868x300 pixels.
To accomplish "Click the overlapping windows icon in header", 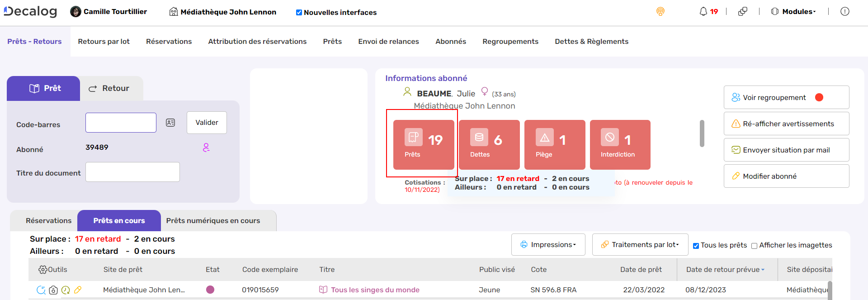I will click(x=742, y=12).
